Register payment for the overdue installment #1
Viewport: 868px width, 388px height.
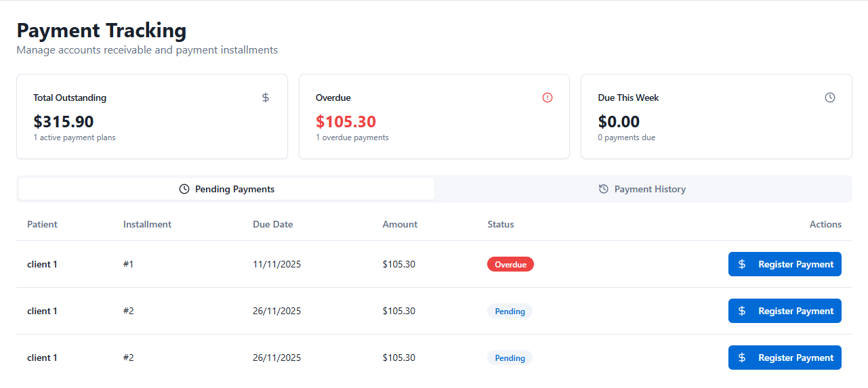point(785,264)
